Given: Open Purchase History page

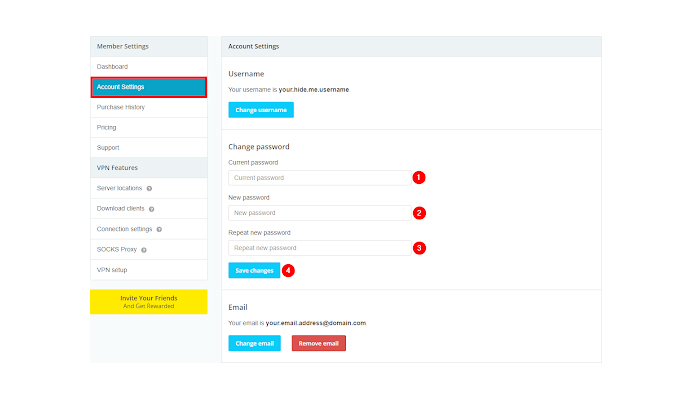Looking at the screenshot, I should [x=149, y=107].
